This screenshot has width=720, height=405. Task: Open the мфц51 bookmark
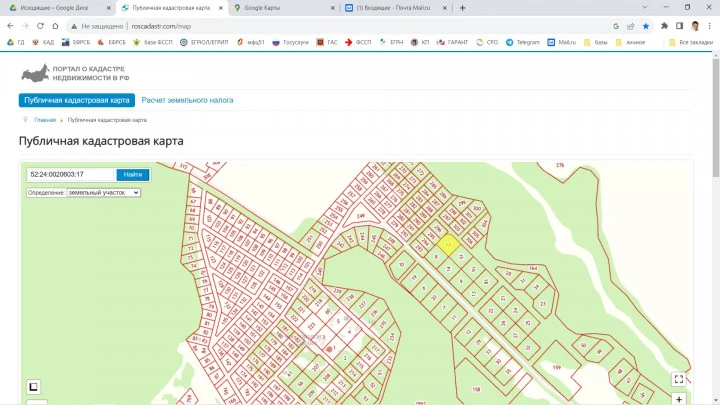[251, 42]
